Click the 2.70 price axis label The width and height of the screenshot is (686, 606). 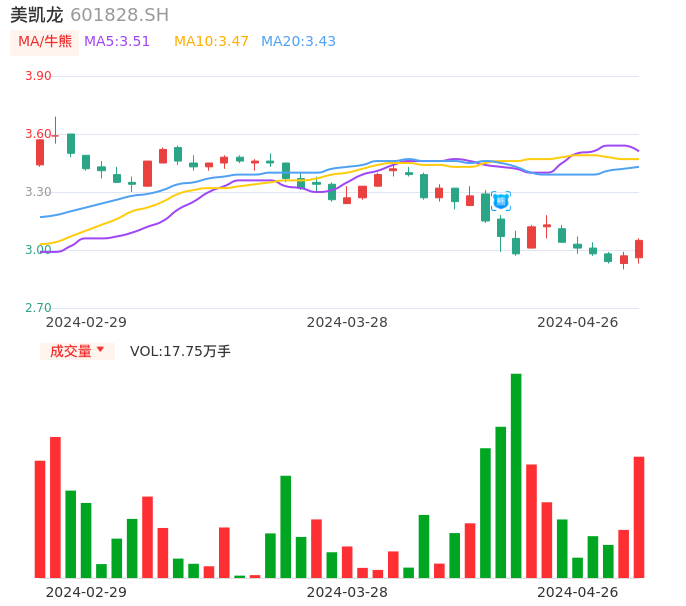[x=38, y=308]
